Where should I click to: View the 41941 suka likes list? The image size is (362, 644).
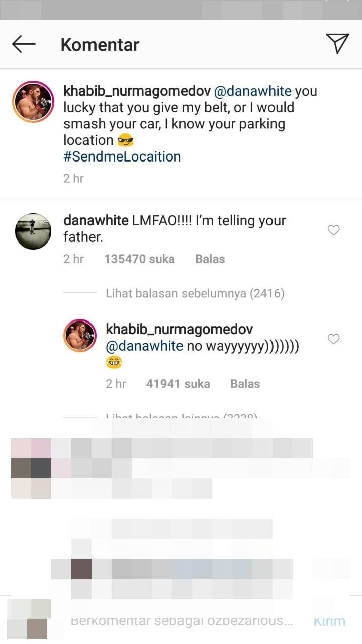(x=178, y=384)
